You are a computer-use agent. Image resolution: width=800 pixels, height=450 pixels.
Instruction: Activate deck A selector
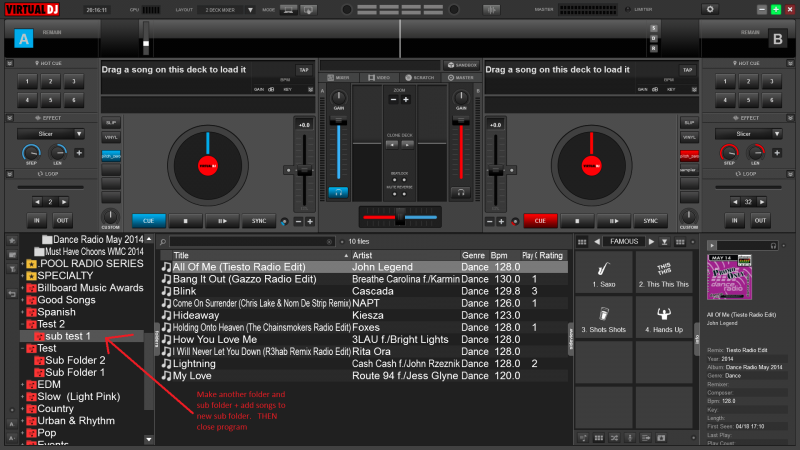(24, 39)
